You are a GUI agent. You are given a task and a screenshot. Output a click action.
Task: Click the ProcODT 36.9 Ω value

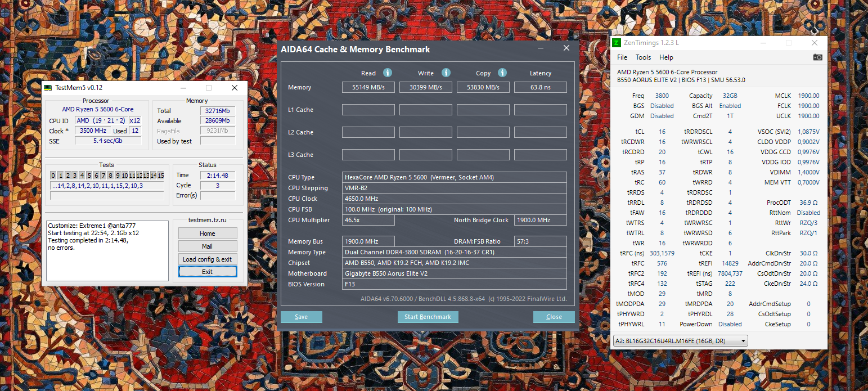(809, 203)
